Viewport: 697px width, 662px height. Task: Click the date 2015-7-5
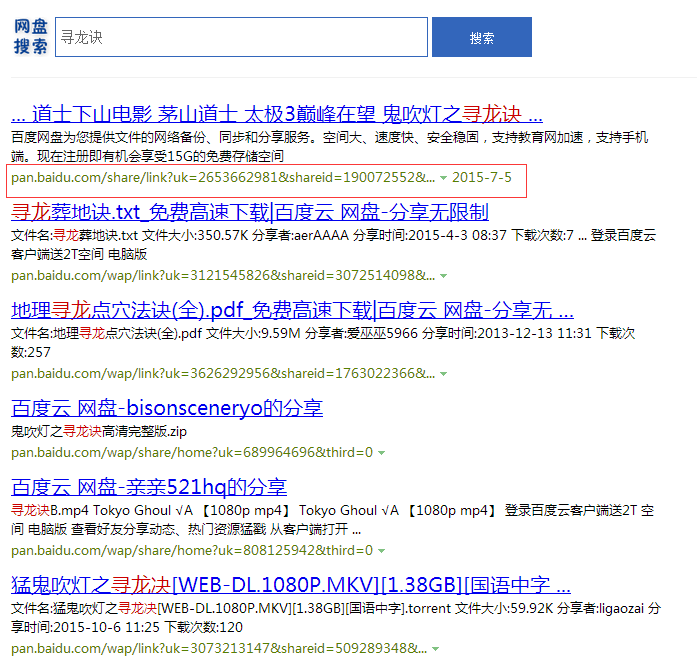[x=482, y=177]
